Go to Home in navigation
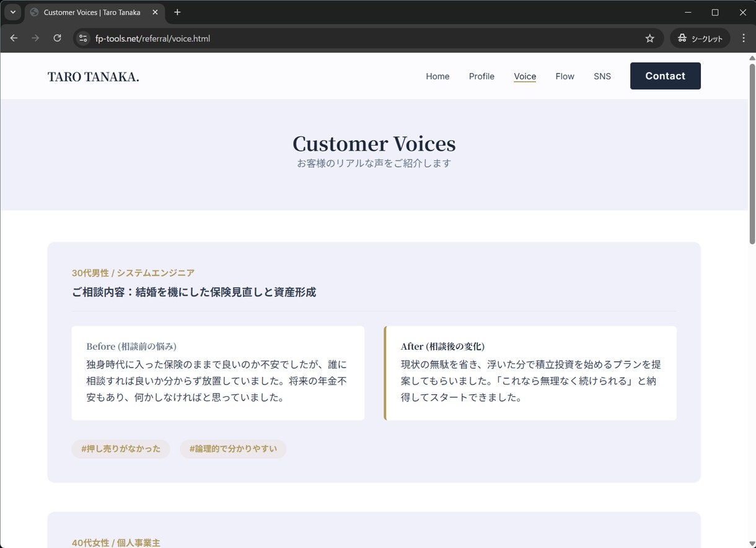This screenshot has width=756, height=548. click(437, 76)
